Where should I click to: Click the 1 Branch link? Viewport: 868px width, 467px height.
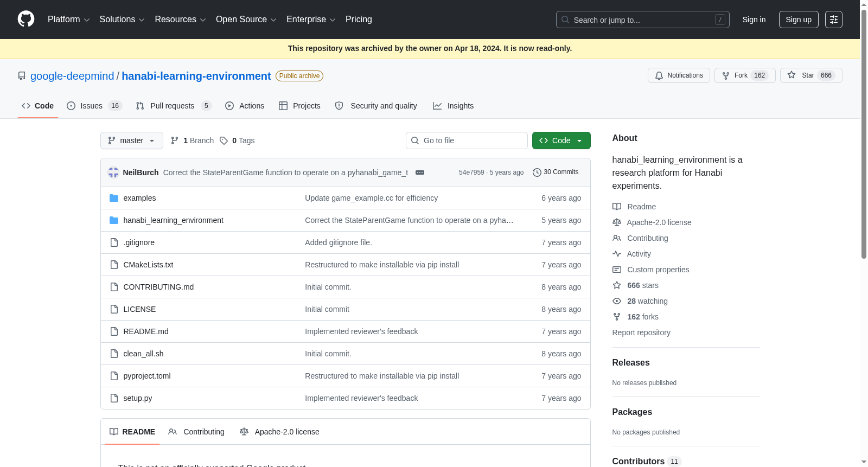tap(193, 140)
